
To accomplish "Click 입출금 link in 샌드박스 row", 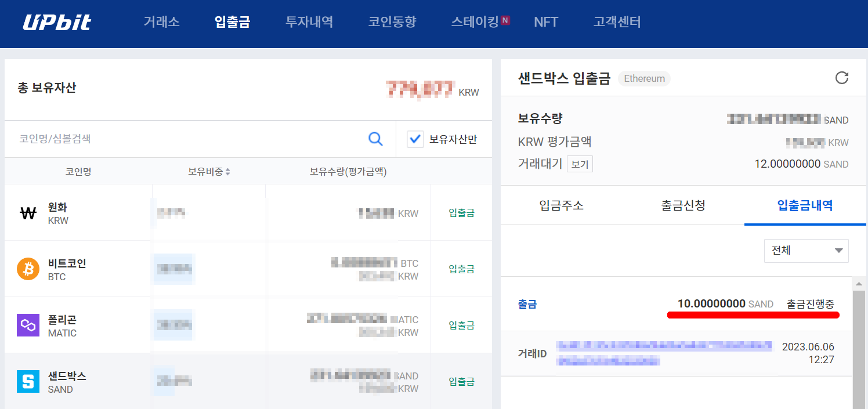I will [461, 382].
